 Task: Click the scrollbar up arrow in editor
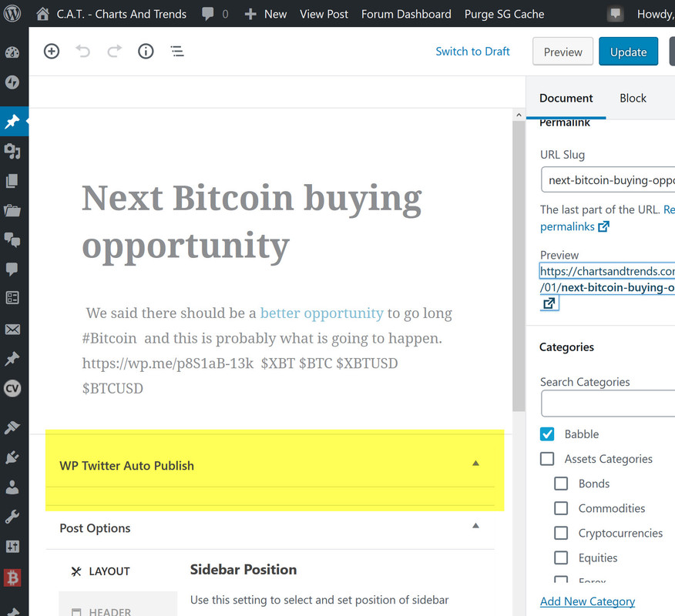tap(519, 115)
